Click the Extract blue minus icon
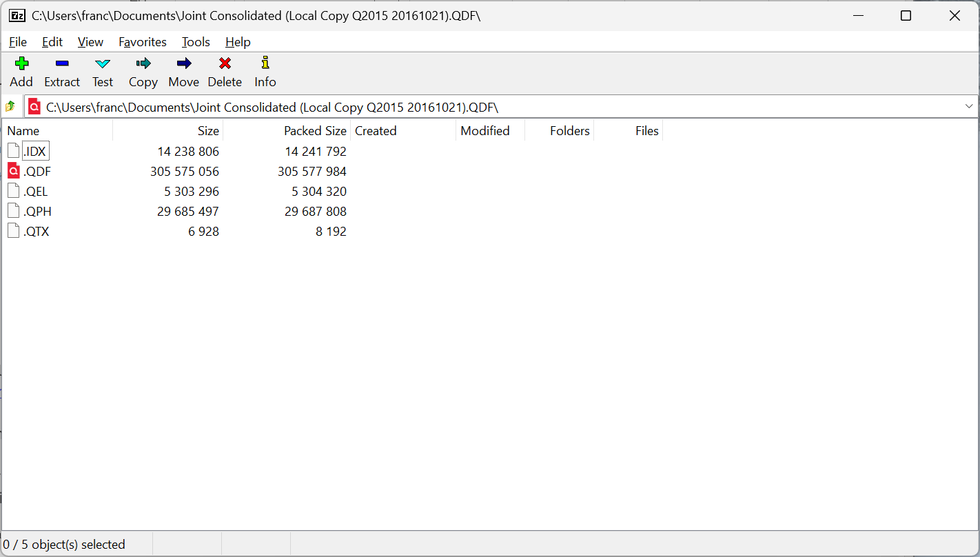 click(62, 63)
